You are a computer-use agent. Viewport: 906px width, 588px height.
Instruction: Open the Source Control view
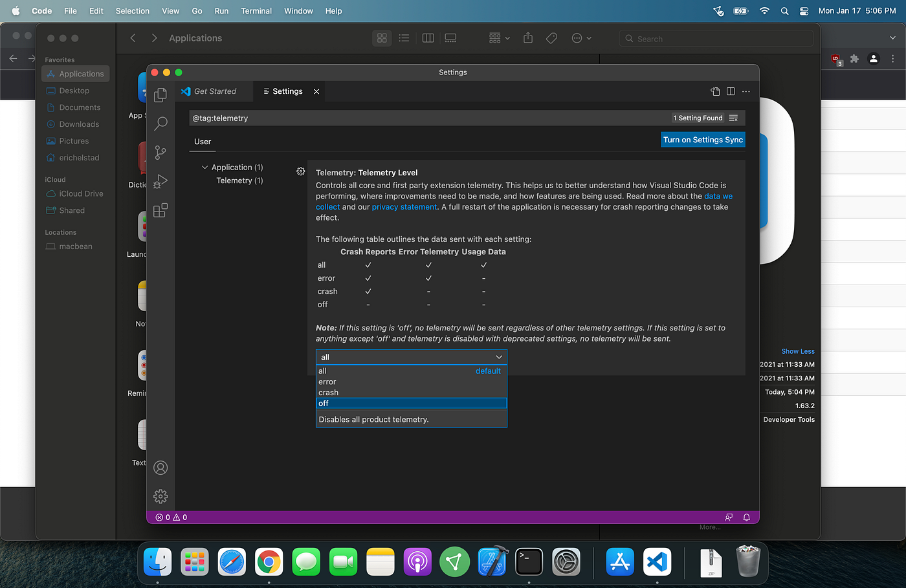pyautogui.click(x=160, y=153)
